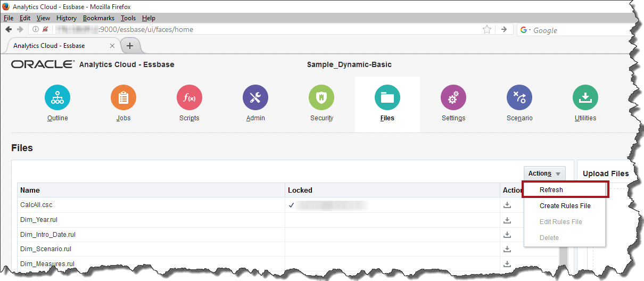The height and width of the screenshot is (281, 644).
Task: Click the Sample_Dynamic-Basic title
Action: point(349,64)
